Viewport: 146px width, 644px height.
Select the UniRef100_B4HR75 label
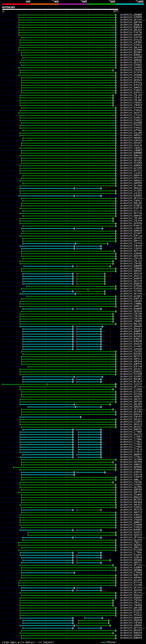click(131, 278)
